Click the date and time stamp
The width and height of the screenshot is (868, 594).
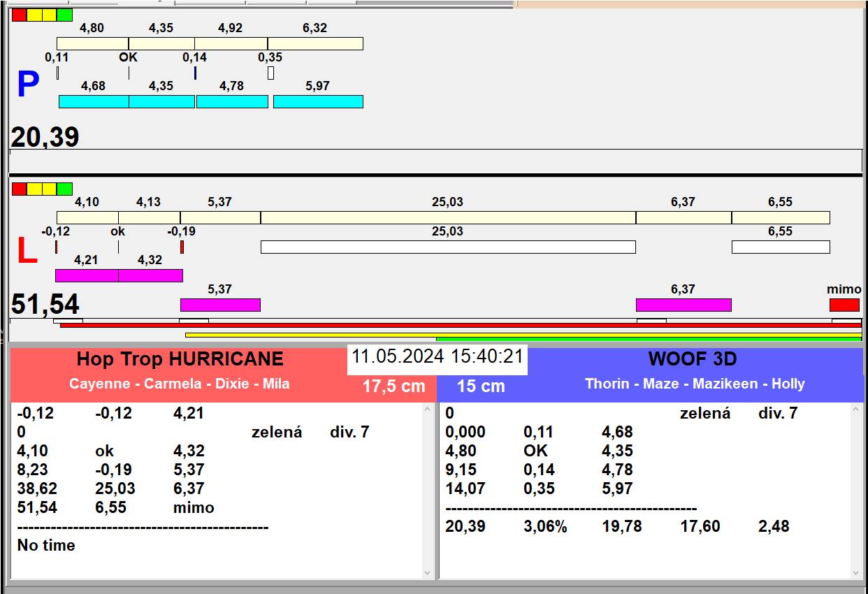(x=437, y=356)
